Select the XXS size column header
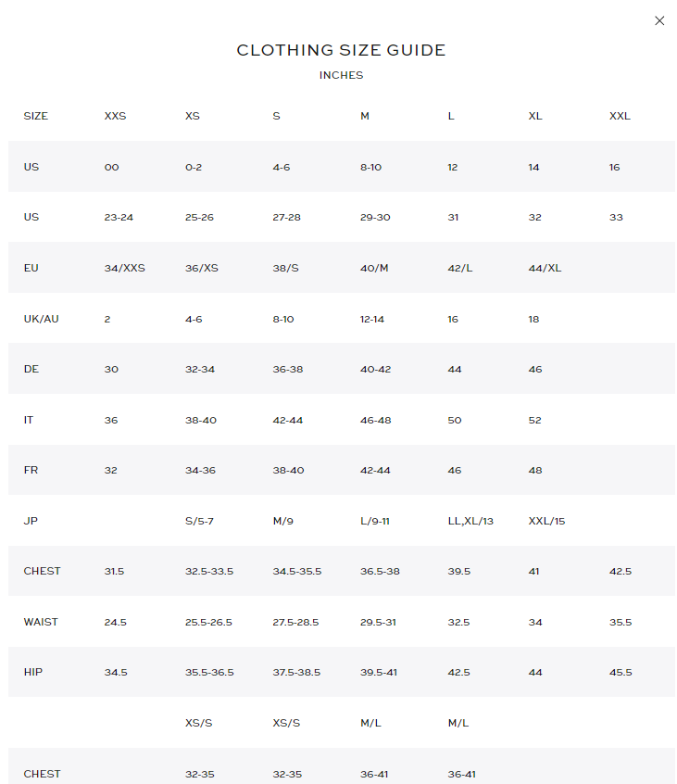Screen dimensions: 677x784 115,117
